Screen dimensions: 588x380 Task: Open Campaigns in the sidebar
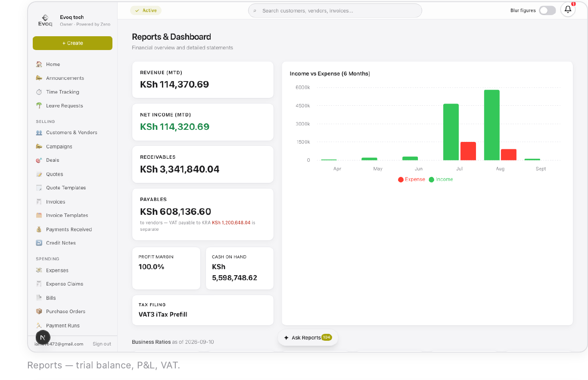click(72, 147)
